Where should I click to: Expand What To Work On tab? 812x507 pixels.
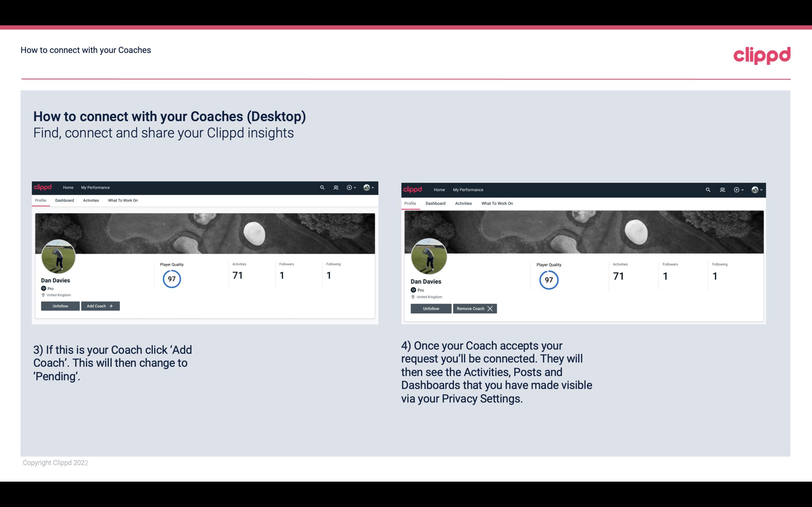pyautogui.click(x=122, y=200)
